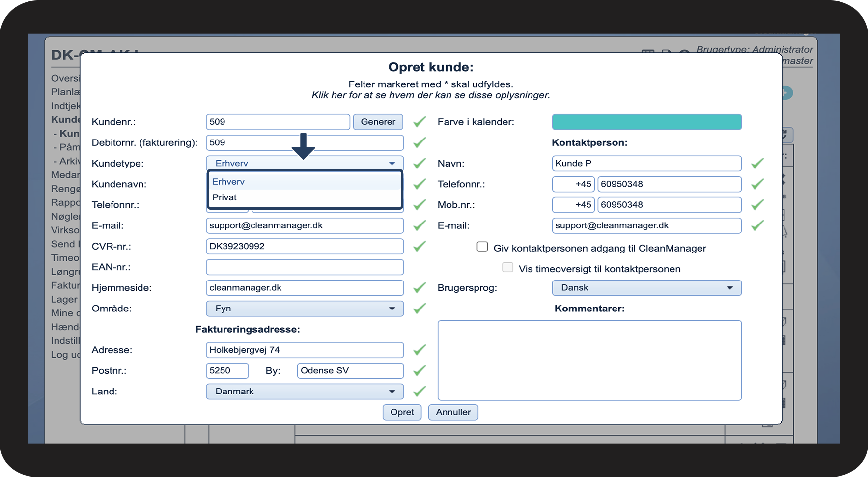Viewport: 868px width, 477px height.
Task: Click the green checkmark next to CVR-nr.
Action: pos(419,246)
